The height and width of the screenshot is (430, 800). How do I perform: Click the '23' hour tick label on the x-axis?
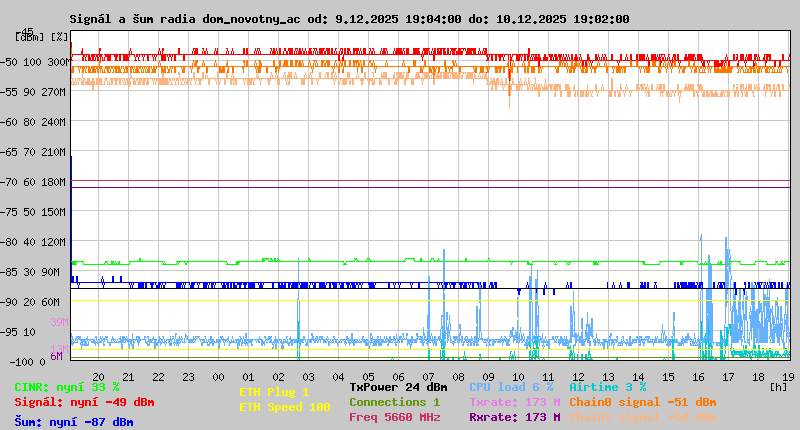click(x=189, y=377)
